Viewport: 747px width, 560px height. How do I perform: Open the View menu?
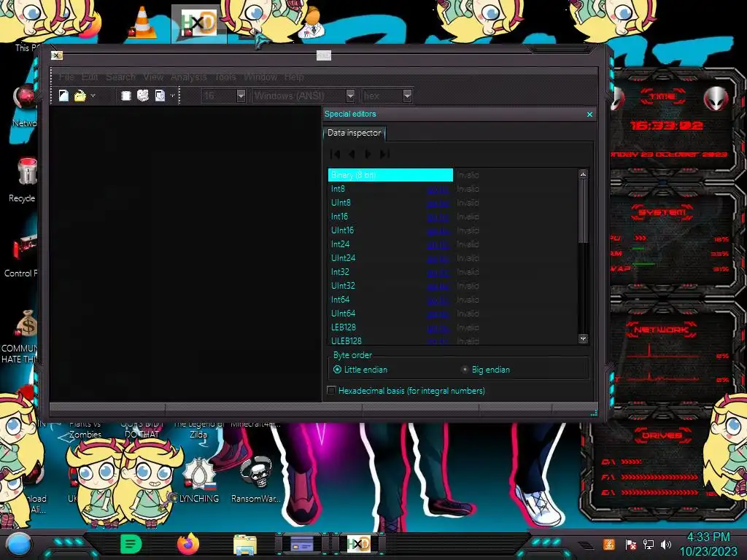tap(153, 77)
